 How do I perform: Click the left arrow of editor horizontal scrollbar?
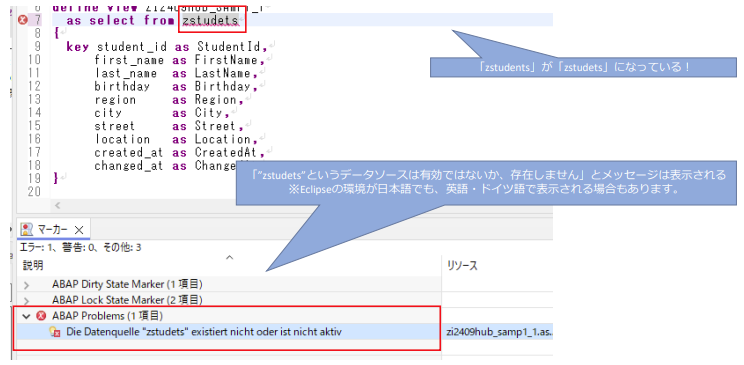(58, 206)
